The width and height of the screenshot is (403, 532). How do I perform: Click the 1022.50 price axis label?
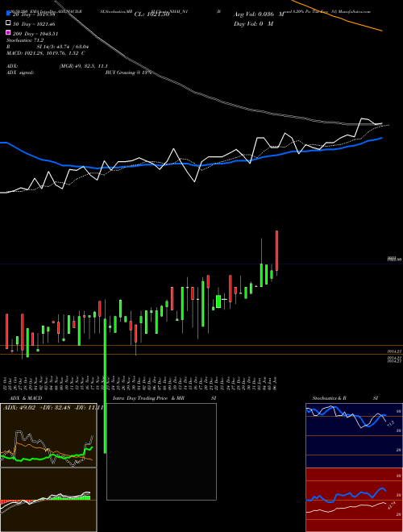395,259
